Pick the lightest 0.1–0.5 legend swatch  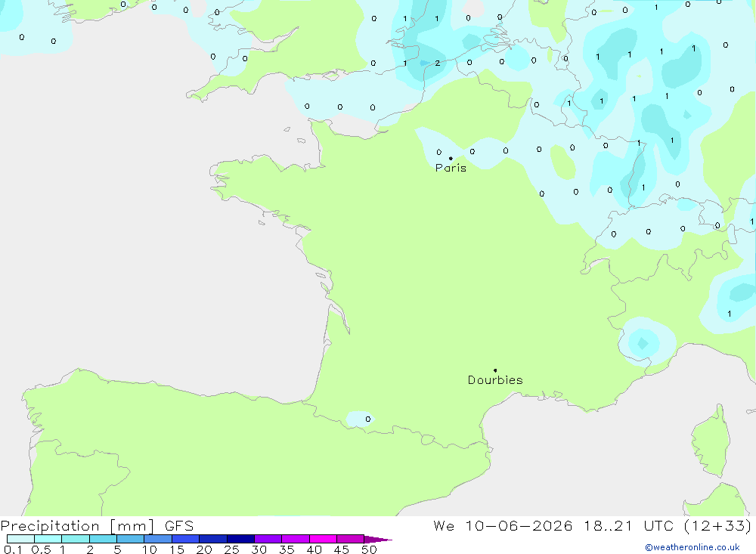[x=20, y=539]
